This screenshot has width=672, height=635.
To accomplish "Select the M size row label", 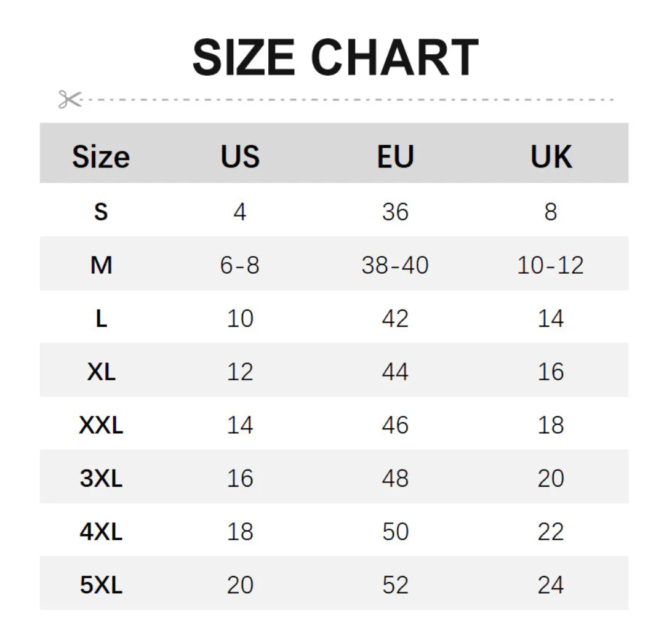I will pos(101,265).
